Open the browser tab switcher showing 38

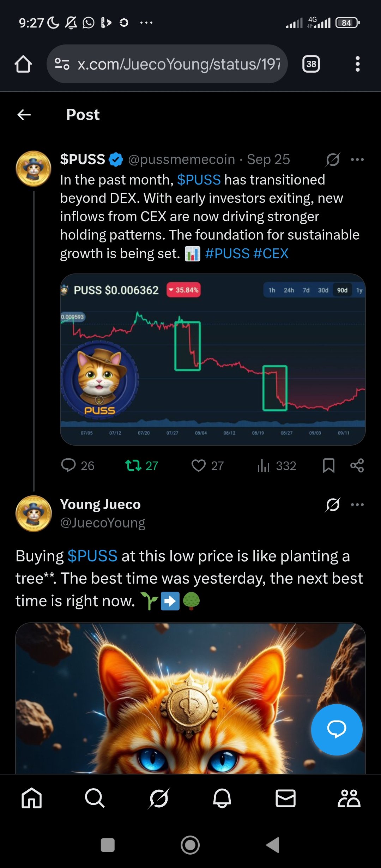[311, 64]
